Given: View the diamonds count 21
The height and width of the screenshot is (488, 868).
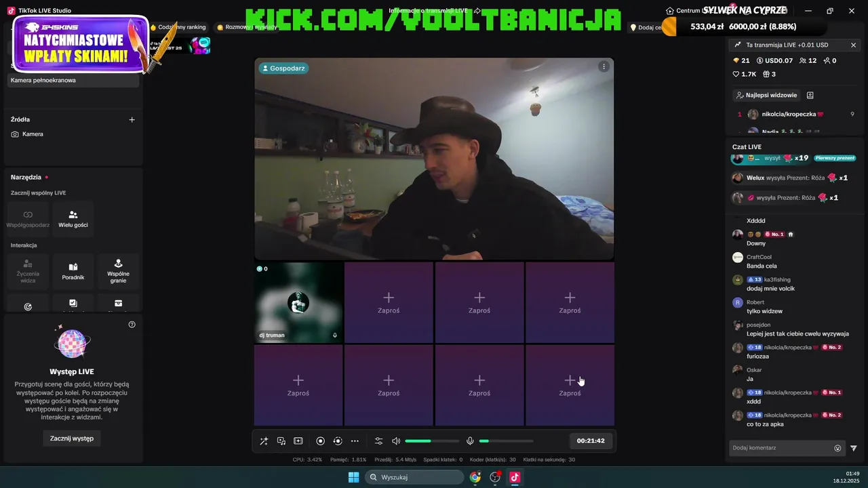Looking at the screenshot, I should (x=741, y=61).
